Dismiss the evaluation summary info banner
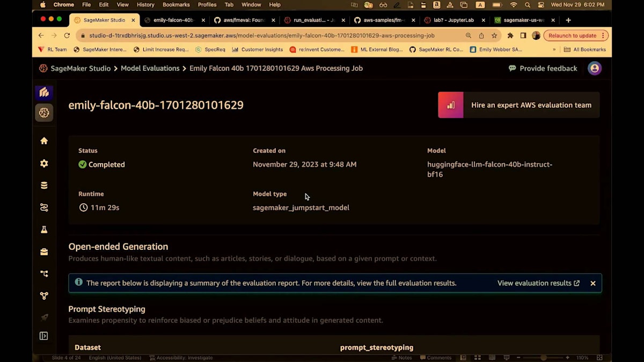Viewport: 644px width, 362px height. pos(593,283)
